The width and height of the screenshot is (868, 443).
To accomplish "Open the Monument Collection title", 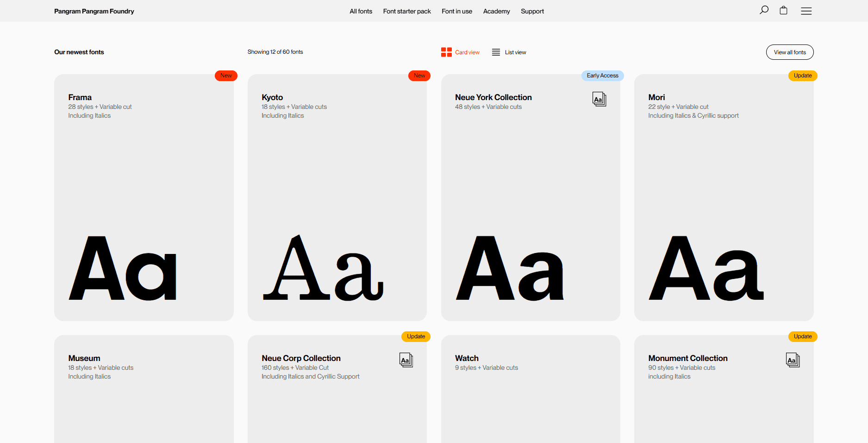I will point(688,358).
